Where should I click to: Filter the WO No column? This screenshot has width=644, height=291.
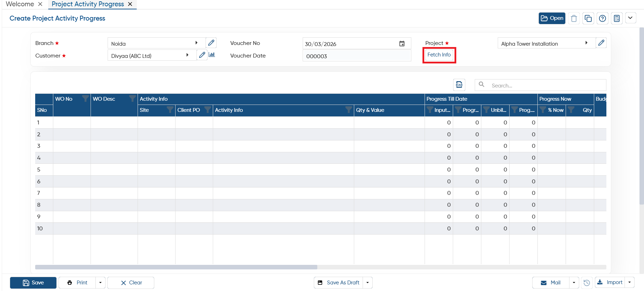tap(85, 99)
